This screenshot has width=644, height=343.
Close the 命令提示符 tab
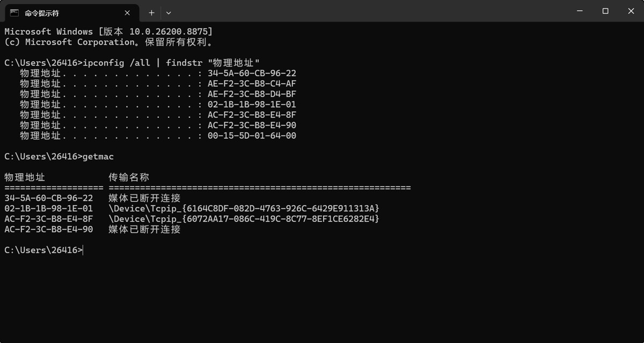127,12
